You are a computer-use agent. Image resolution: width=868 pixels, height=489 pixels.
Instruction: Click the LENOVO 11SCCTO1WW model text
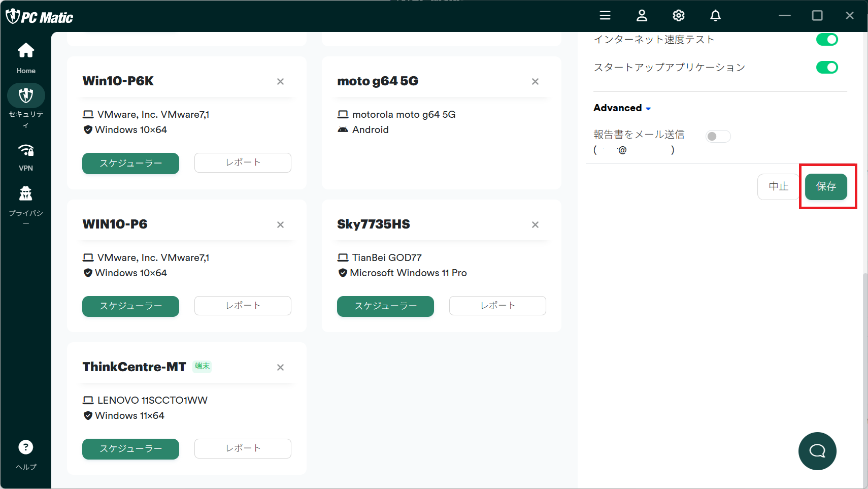click(x=152, y=400)
